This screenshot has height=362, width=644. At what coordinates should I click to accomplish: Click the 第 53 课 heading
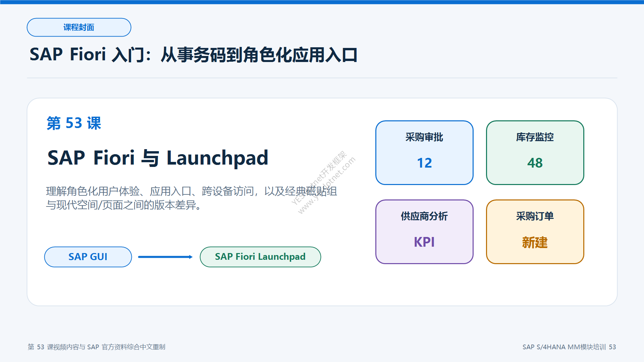pos(74,123)
